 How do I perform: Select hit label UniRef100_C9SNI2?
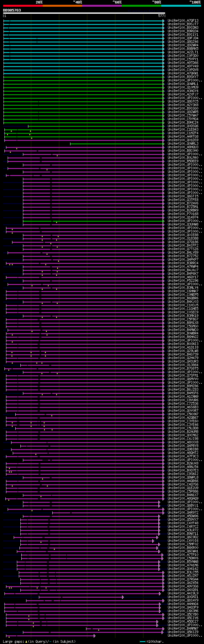(183, 474)
